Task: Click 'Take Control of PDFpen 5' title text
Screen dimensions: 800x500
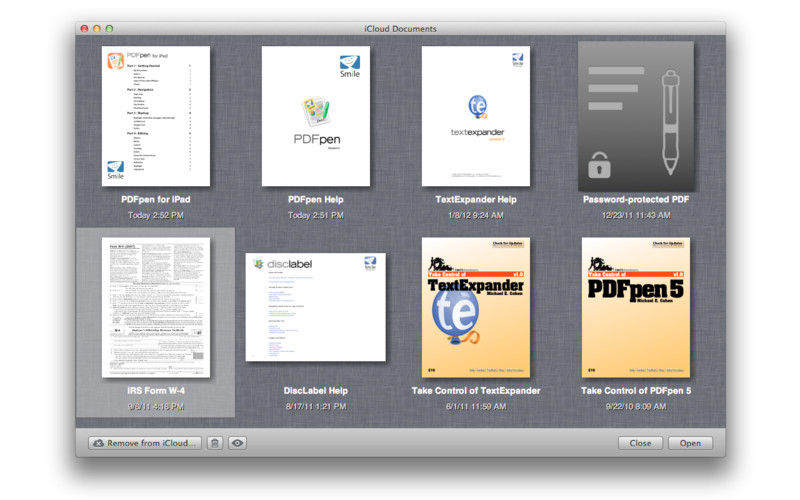Action: pyautogui.click(x=636, y=391)
